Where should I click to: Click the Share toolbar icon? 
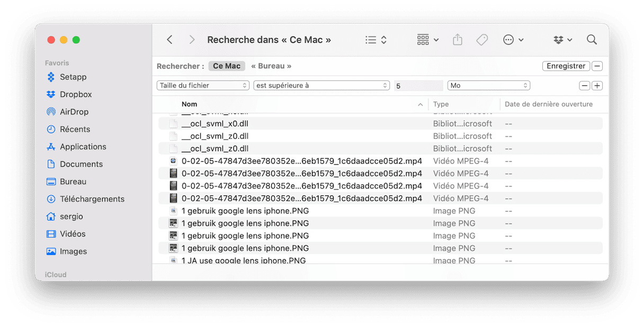pyautogui.click(x=458, y=40)
